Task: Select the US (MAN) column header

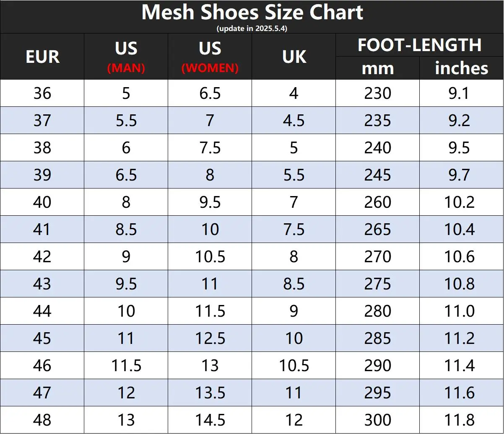Action: tap(126, 57)
